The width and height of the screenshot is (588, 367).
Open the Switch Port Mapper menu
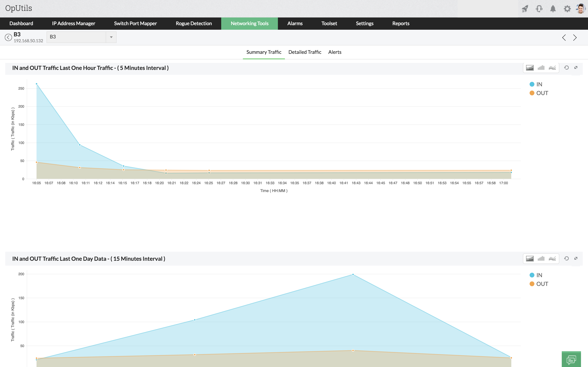(x=135, y=24)
